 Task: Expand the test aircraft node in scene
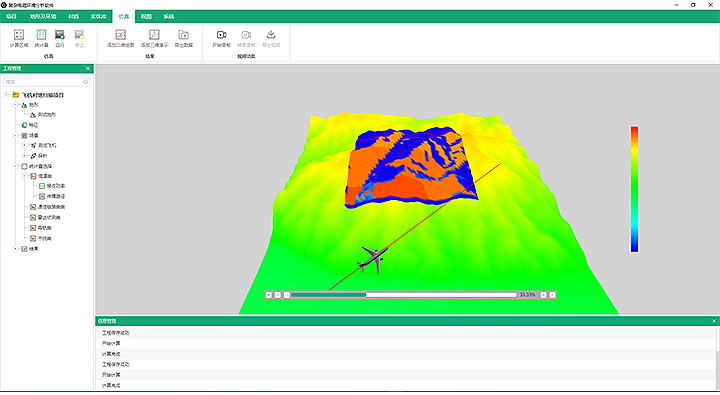24,145
